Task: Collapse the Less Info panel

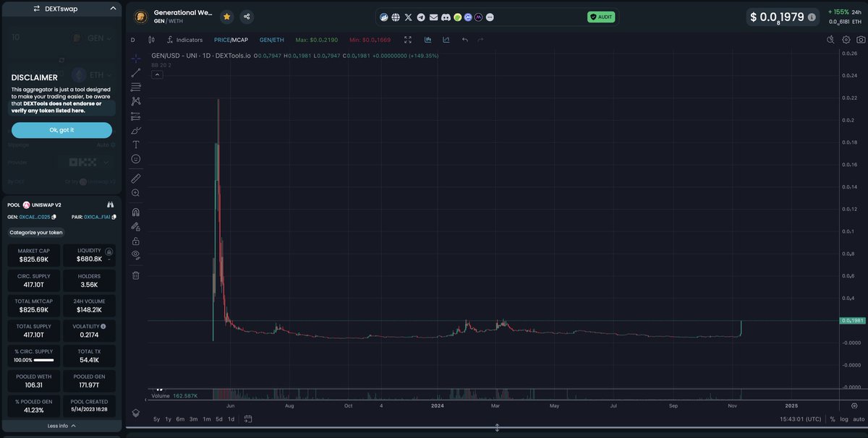Action: point(61,425)
